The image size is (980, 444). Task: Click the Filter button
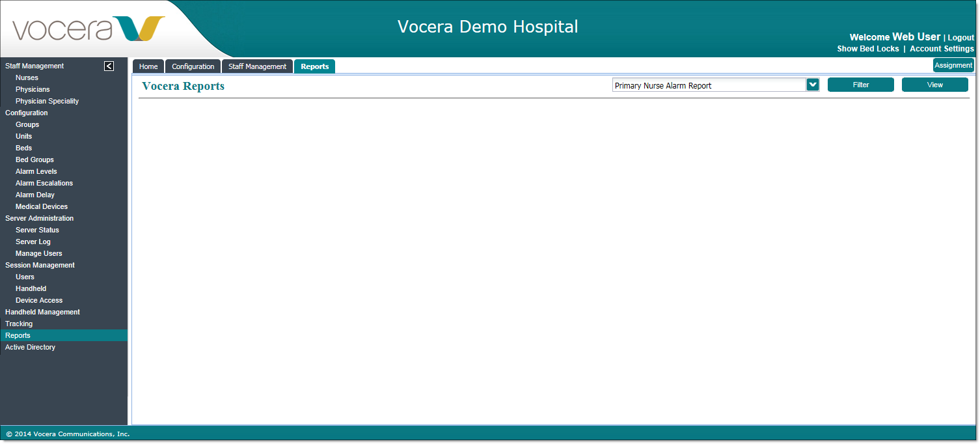click(x=861, y=85)
